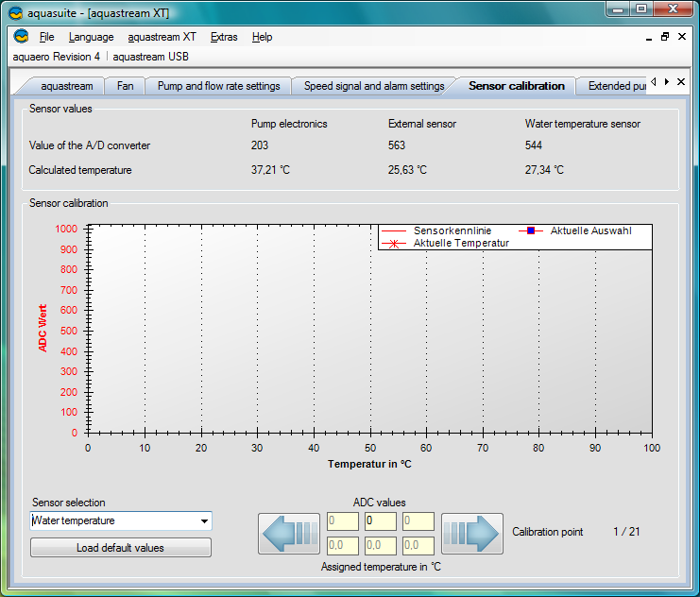Close the inner aquastream XT document

pyautogui.click(x=682, y=37)
